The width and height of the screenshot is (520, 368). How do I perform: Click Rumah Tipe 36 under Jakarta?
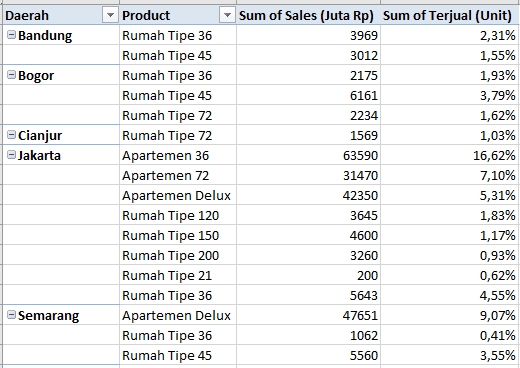coord(178,295)
